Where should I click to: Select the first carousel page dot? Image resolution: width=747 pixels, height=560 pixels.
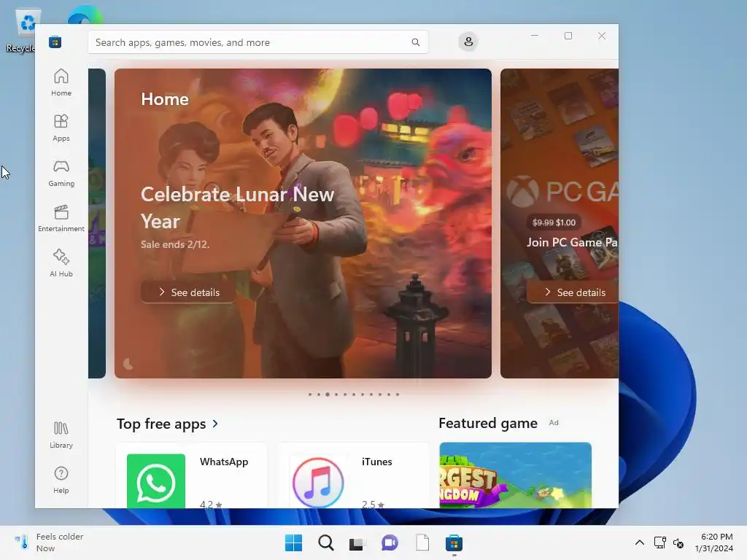[x=310, y=394]
